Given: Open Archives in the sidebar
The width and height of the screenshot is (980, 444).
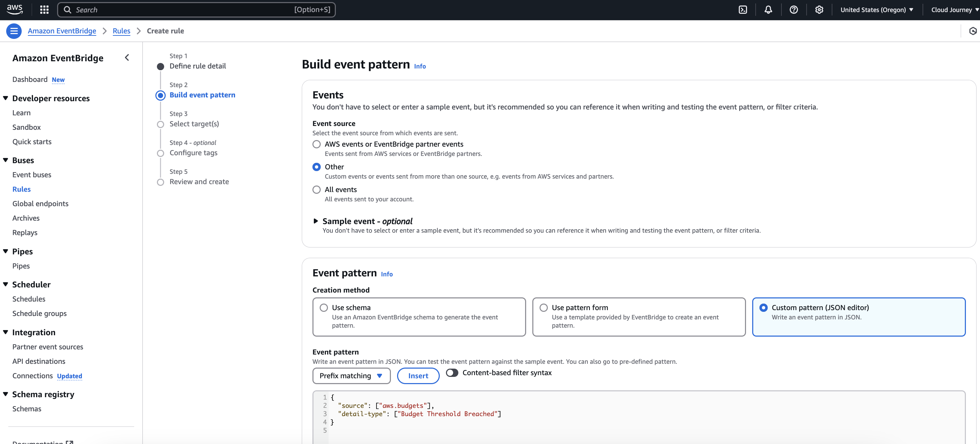Looking at the screenshot, I should [26, 218].
